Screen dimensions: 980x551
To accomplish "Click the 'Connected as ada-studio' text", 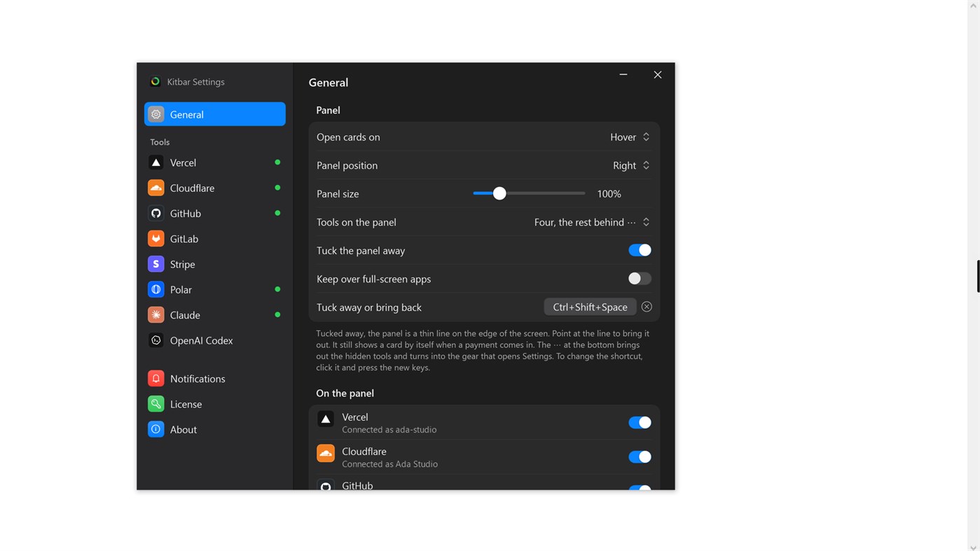I will [x=389, y=430].
